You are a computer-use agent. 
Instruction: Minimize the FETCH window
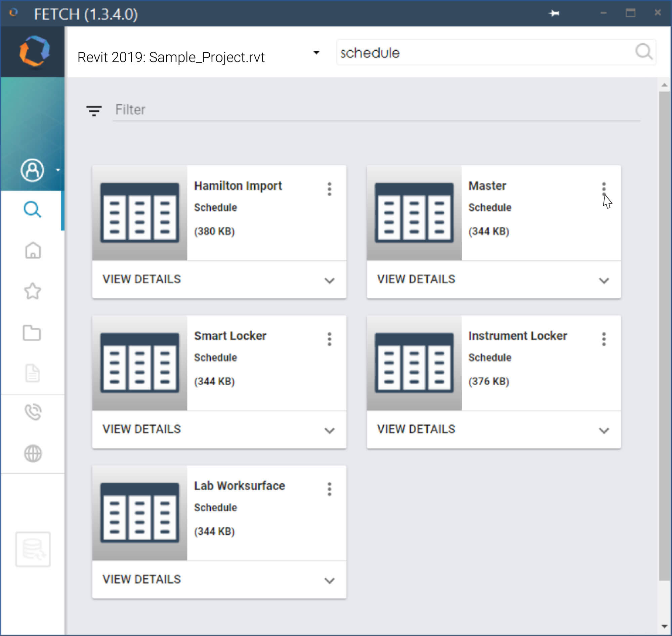coord(603,13)
